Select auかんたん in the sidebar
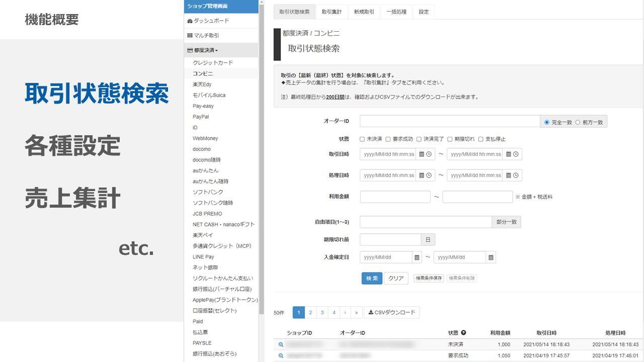 206,170
